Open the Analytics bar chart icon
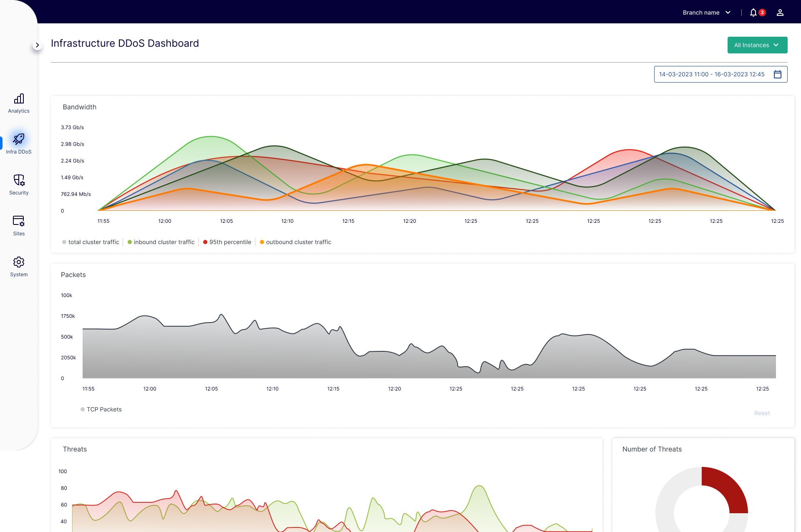Screen dimensions: 801x532 19,99
